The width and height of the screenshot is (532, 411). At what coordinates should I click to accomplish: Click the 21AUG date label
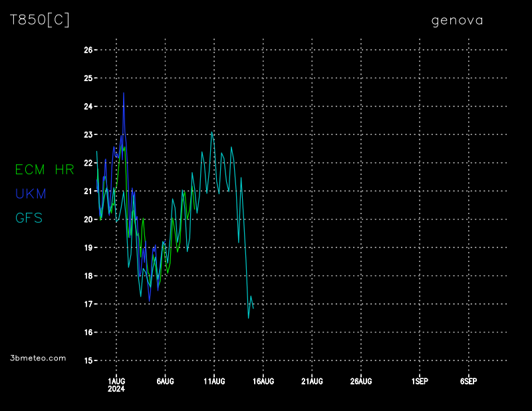point(312,381)
